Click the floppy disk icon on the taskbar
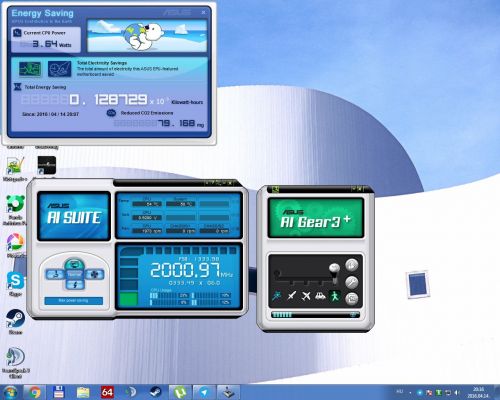The image size is (500, 400). click(x=59, y=392)
